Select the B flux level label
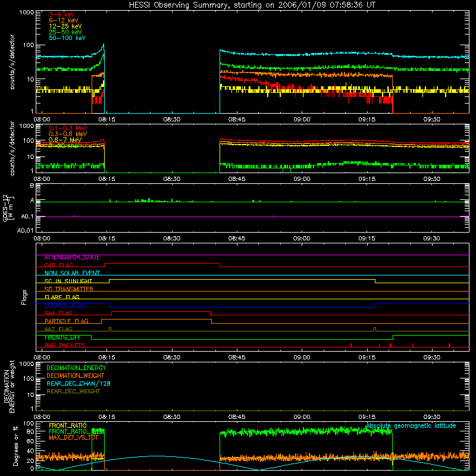This screenshot has height=476, width=476. coord(32,185)
